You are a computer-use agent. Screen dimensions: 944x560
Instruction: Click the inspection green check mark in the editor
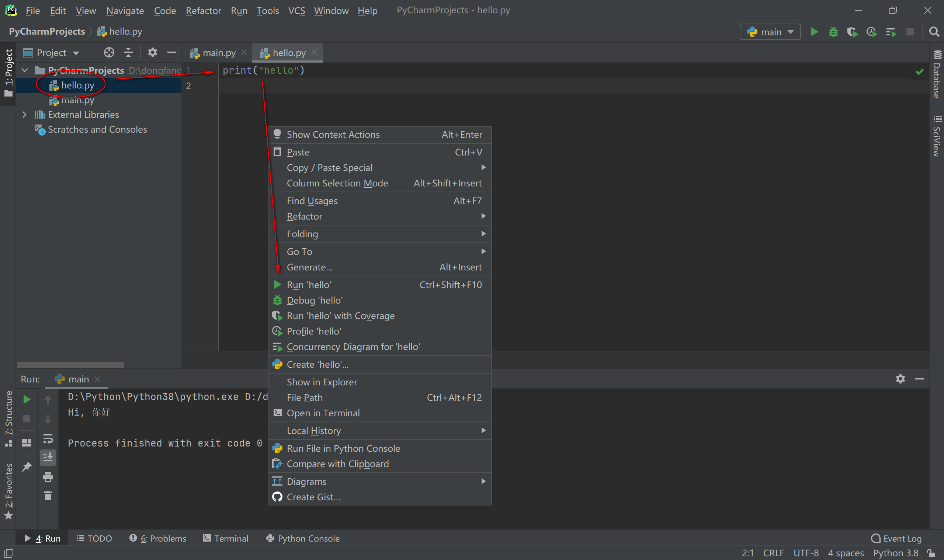click(x=919, y=72)
